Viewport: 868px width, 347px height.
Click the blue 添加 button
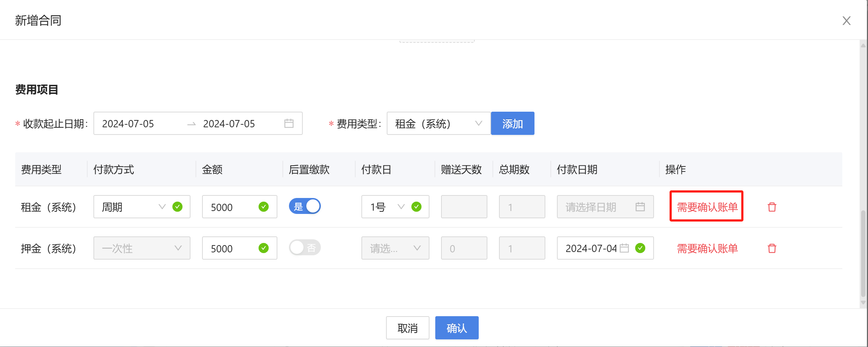pos(512,124)
